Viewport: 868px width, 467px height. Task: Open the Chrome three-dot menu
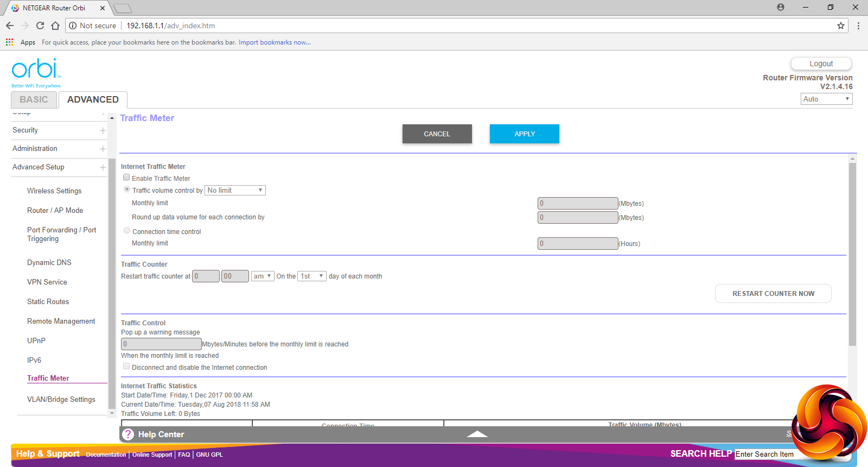858,26
